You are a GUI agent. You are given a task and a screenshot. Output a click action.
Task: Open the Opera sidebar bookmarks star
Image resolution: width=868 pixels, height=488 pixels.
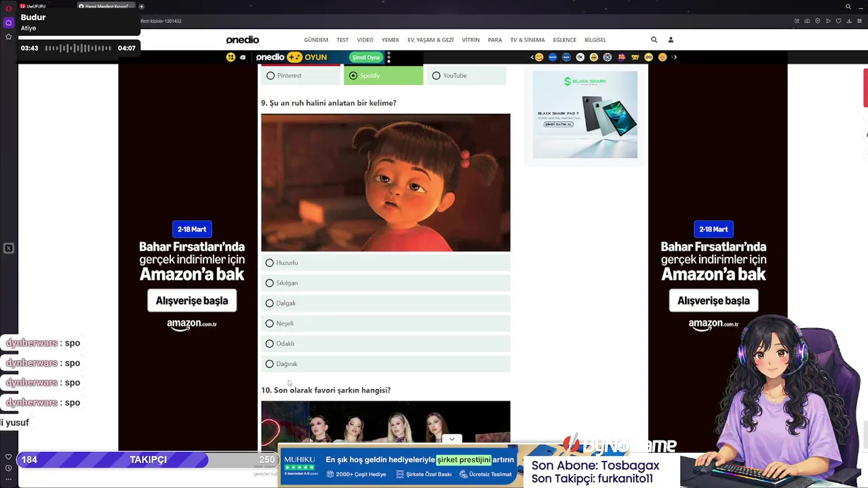(x=8, y=37)
